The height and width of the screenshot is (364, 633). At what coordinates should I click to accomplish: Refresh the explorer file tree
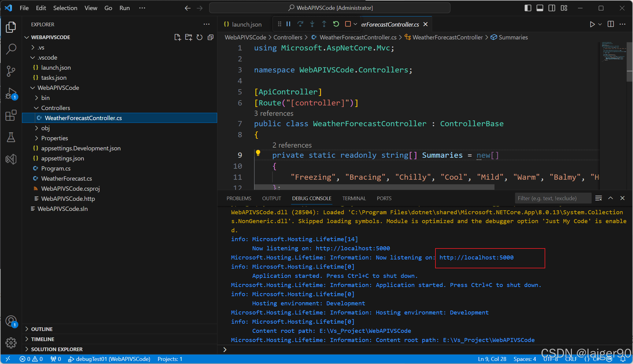click(199, 37)
